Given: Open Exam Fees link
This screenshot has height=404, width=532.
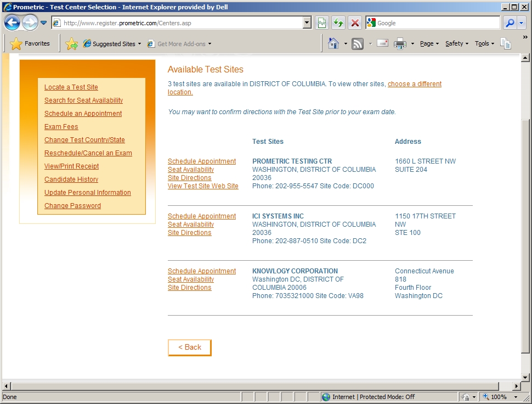Looking at the screenshot, I should tap(61, 127).
